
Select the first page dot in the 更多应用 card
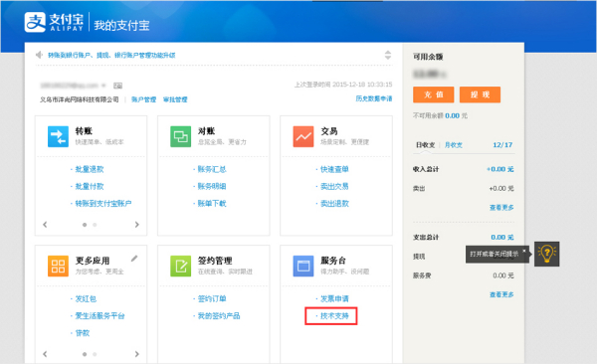pos(85,354)
